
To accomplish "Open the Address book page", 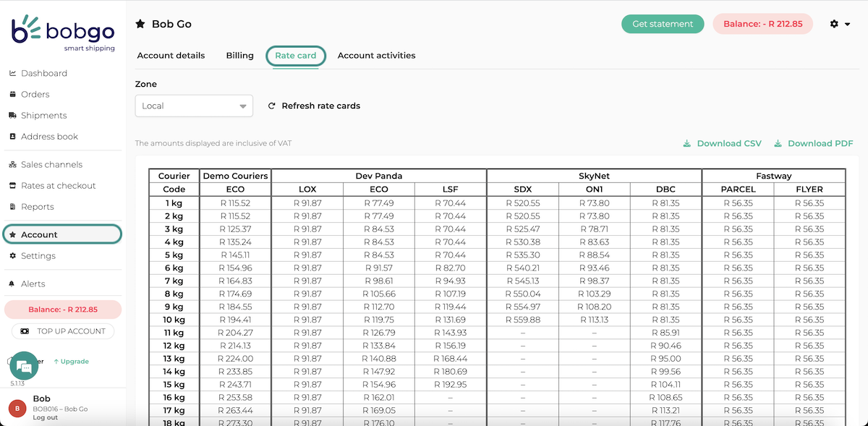I will [x=49, y=136].
